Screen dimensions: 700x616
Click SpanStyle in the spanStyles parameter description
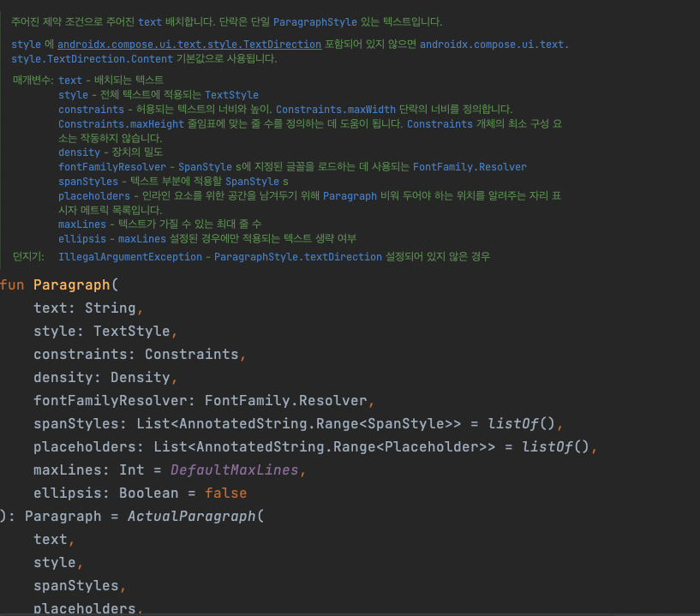click(x=252, y=182)
